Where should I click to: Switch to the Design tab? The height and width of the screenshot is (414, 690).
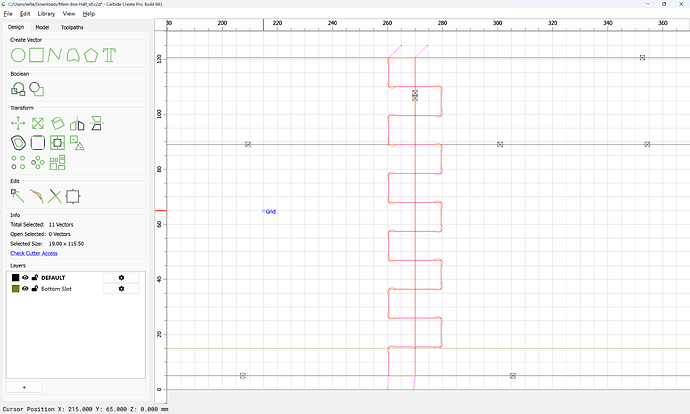16,27
